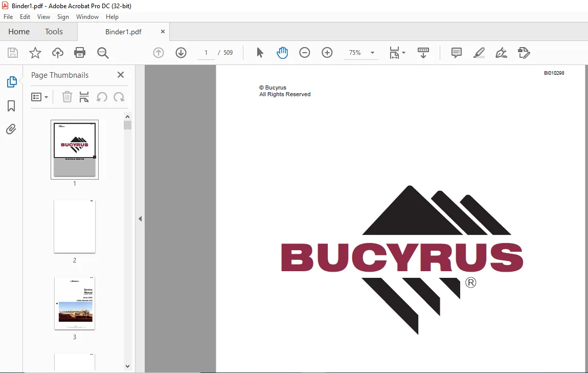Click the Save file icon
Image resolution: width=588 pixels, height=373 pixels.
(13, 53)
